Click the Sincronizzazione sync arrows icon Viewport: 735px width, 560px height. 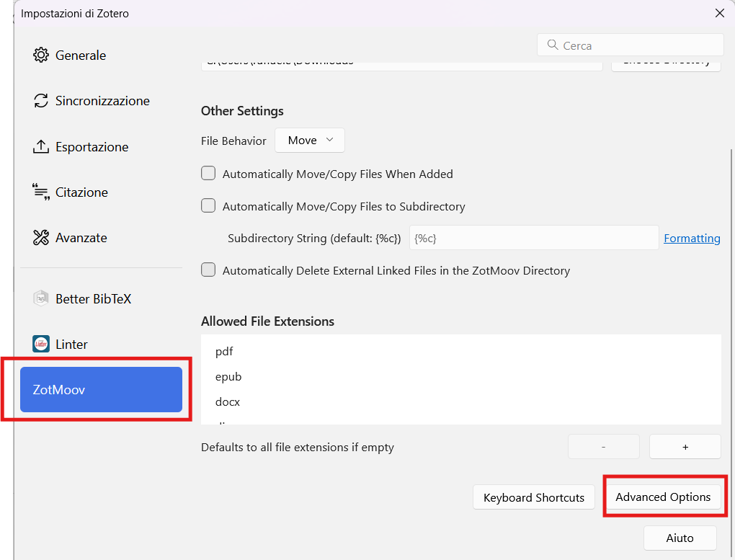coord(41,100)
